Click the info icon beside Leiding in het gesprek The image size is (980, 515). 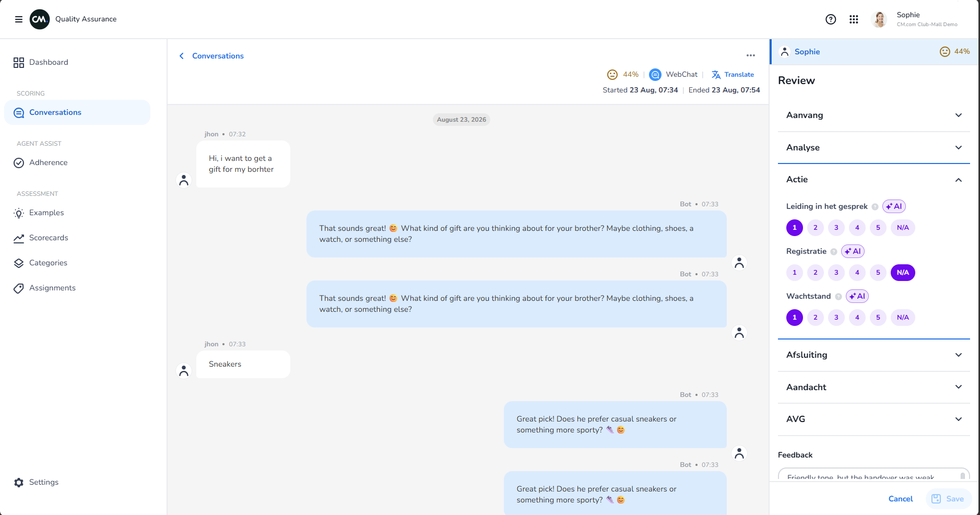pos(875,207)
